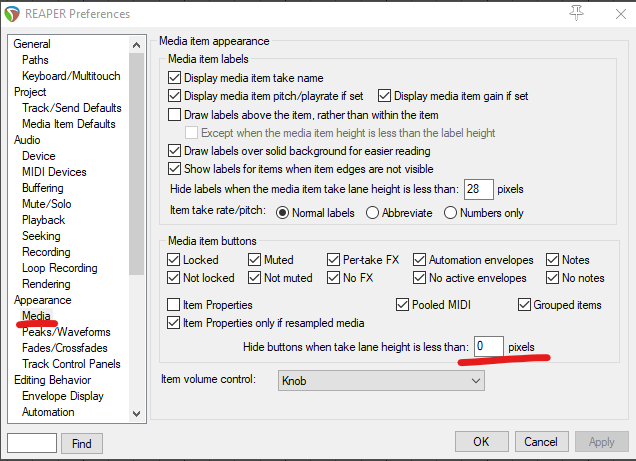Click the Find button

pyautogui.click(x=82, y=444)
